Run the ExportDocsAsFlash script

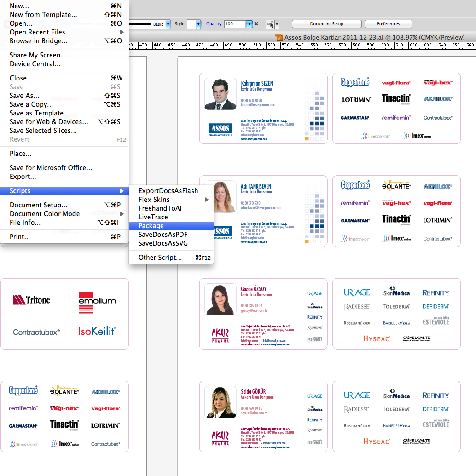click(171, 191)
